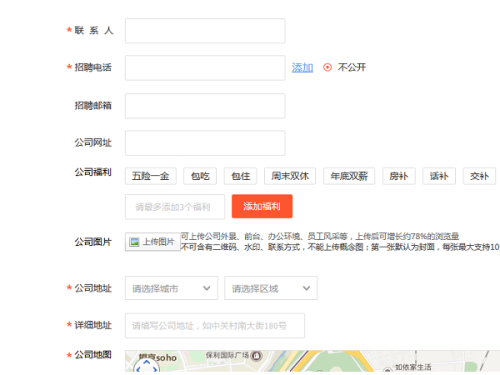Click the upload image icon
The width and height of the screenshot is (500, 375).
(134, 242)
